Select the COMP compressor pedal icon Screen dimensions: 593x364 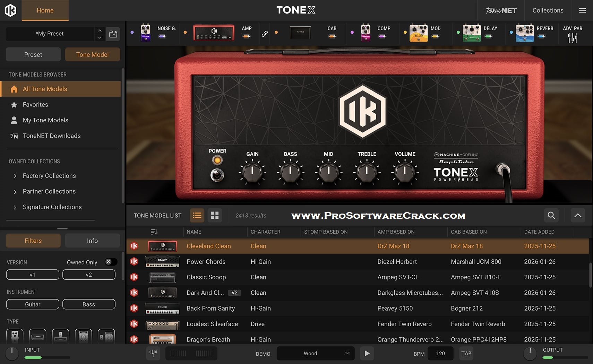pos(366,33)
